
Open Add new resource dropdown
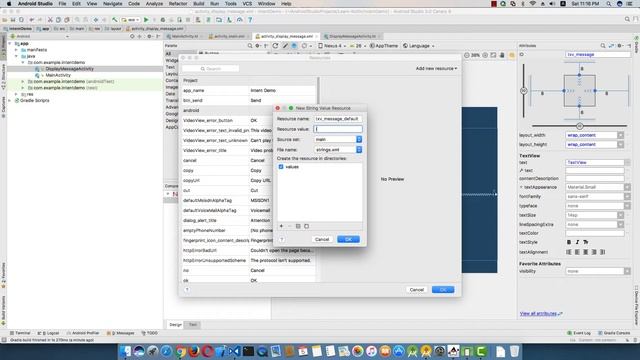(x=436, y=69)
